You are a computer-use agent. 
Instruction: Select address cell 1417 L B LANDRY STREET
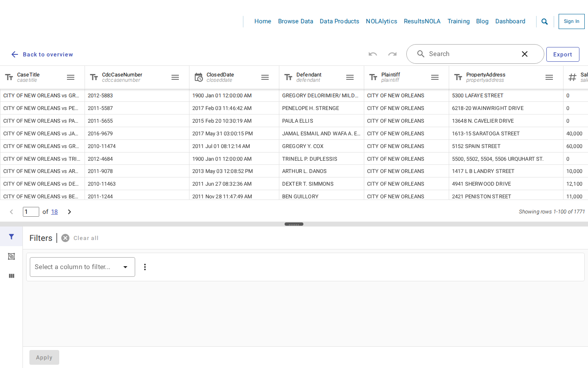[506, 171]
